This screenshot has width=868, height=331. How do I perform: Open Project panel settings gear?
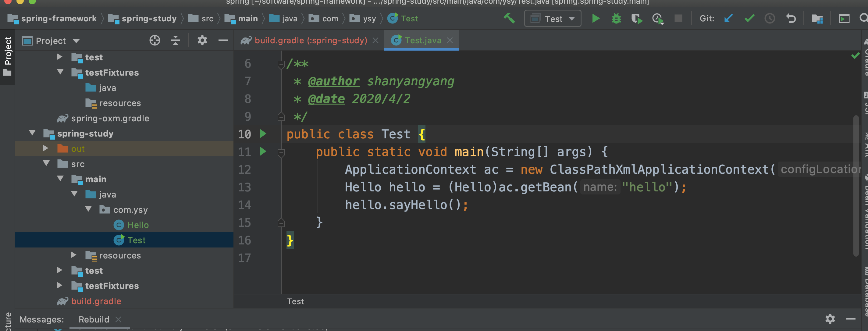pos(202,41)
